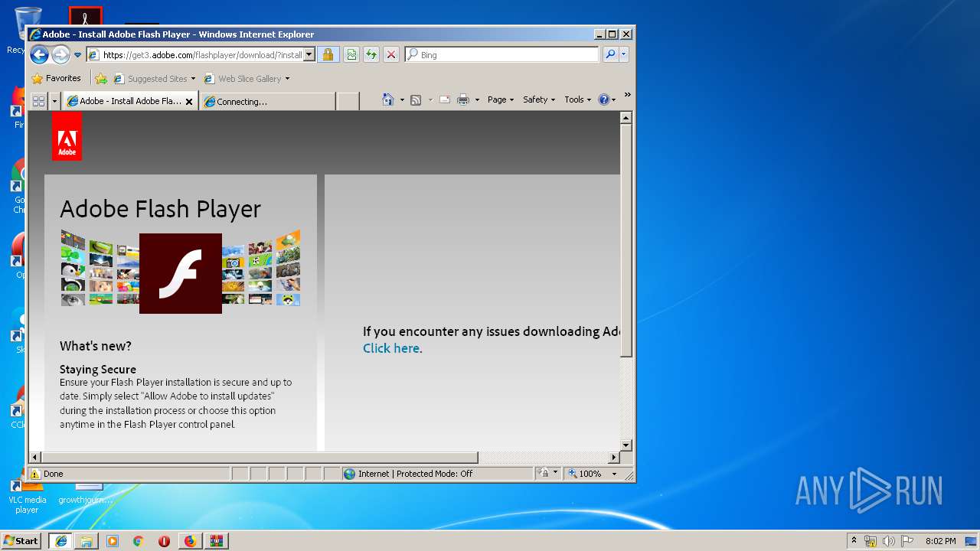
Task: Launch the media player taskbar icon
Action: tap(113, 541)
